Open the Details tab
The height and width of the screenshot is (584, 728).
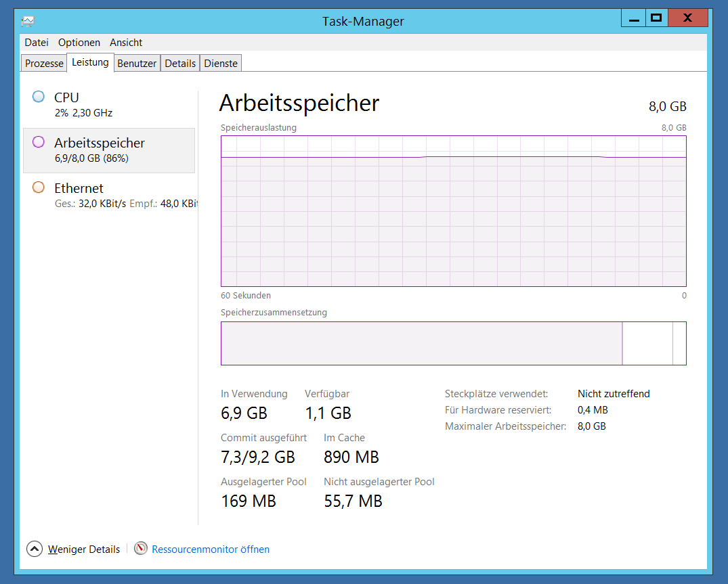(x=180, y=63)
